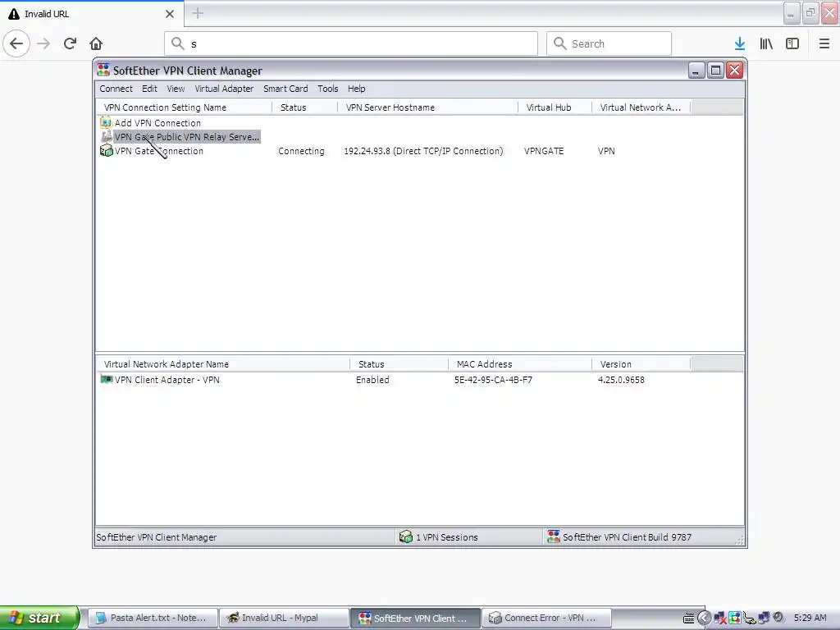The image size is (840, 630).
Task: Sort by 'Virtual Hub' column header
Action: click(x=555, y=107)
